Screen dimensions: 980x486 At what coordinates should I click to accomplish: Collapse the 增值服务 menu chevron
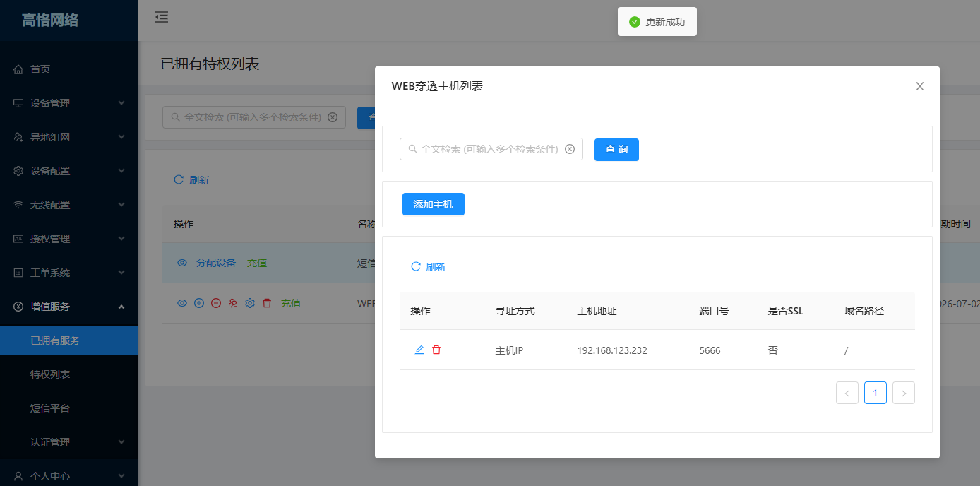pyautogui.click(x=121, y=307)
